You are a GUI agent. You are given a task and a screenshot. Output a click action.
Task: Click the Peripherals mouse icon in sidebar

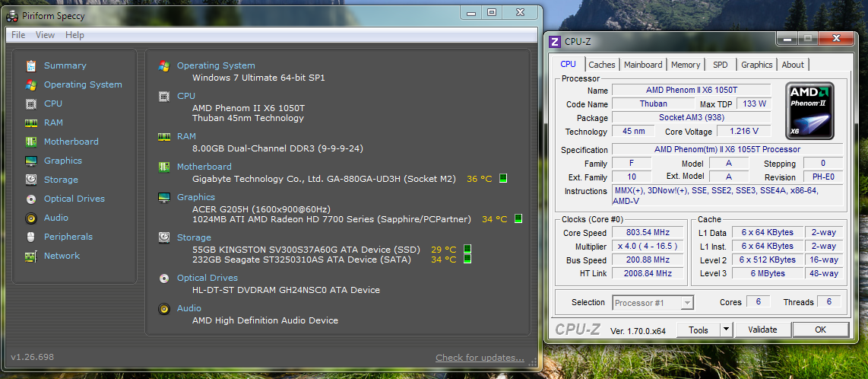(31, 237)
